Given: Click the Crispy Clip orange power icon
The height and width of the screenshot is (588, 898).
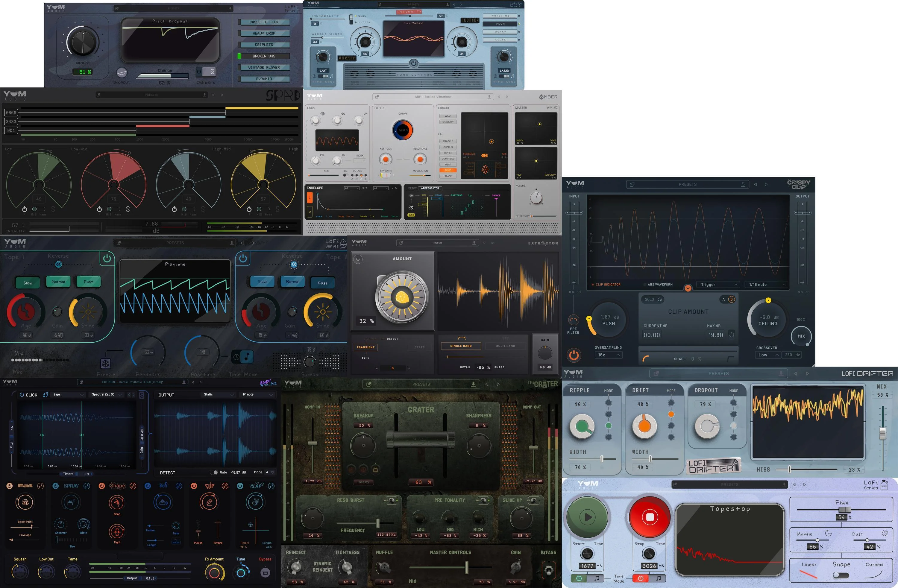Looking at the screenshot, I should click(574, 355).
